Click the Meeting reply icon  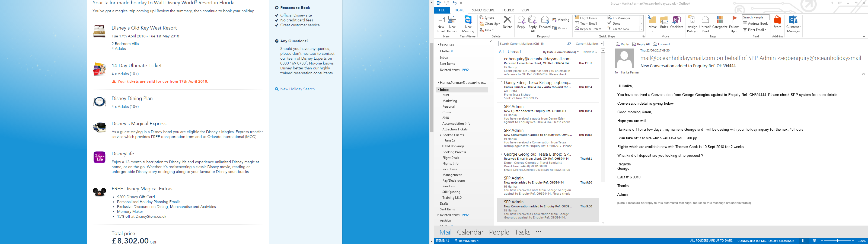tap(561, 20)
